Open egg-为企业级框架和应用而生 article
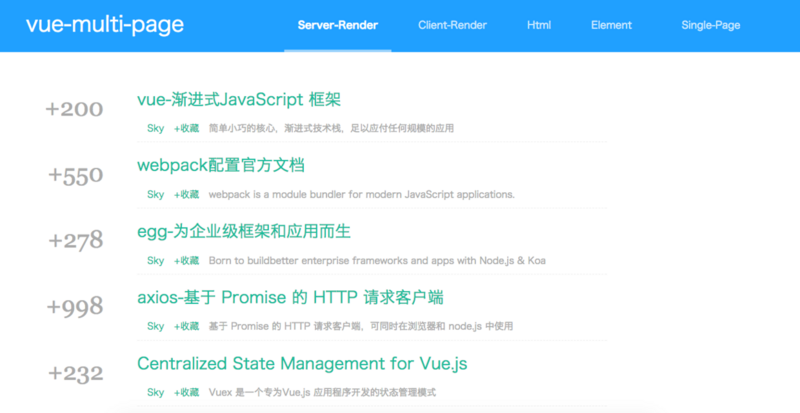800x413 pixels. [244, 231]
